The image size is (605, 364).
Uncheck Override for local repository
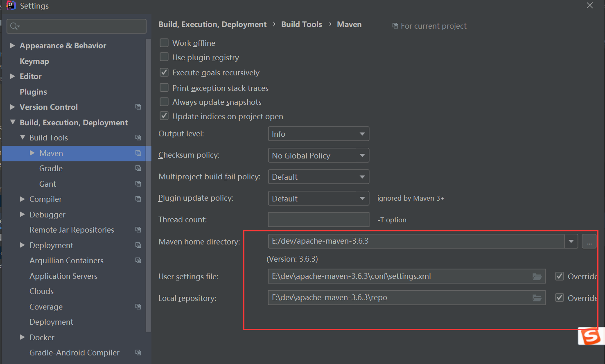(559, 298)
